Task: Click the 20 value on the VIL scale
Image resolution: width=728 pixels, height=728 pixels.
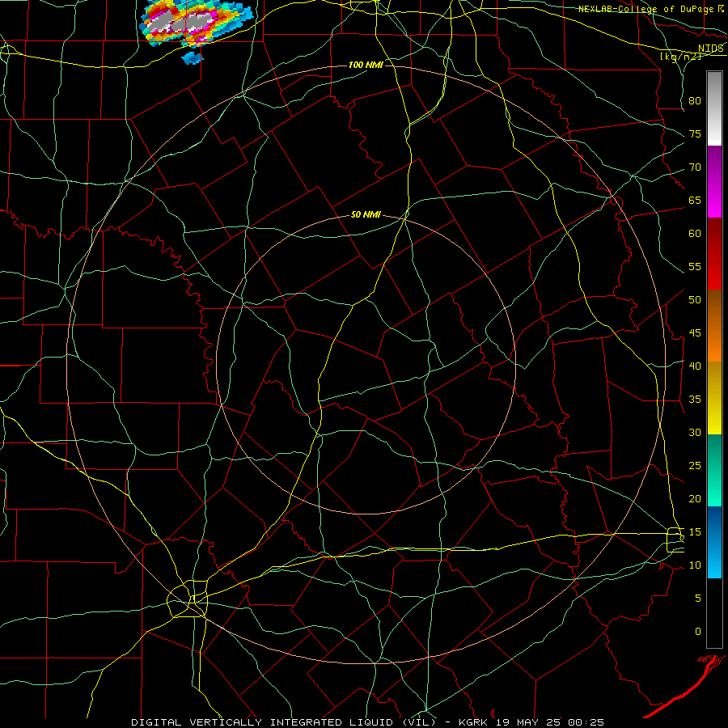Action: [x=695, y=498]
